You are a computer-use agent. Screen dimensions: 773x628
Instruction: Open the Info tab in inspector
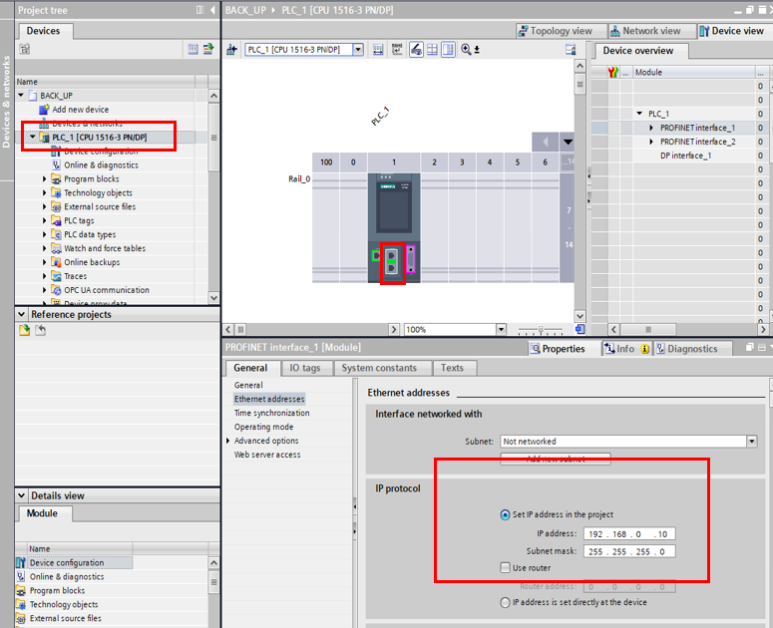(625, 349)
